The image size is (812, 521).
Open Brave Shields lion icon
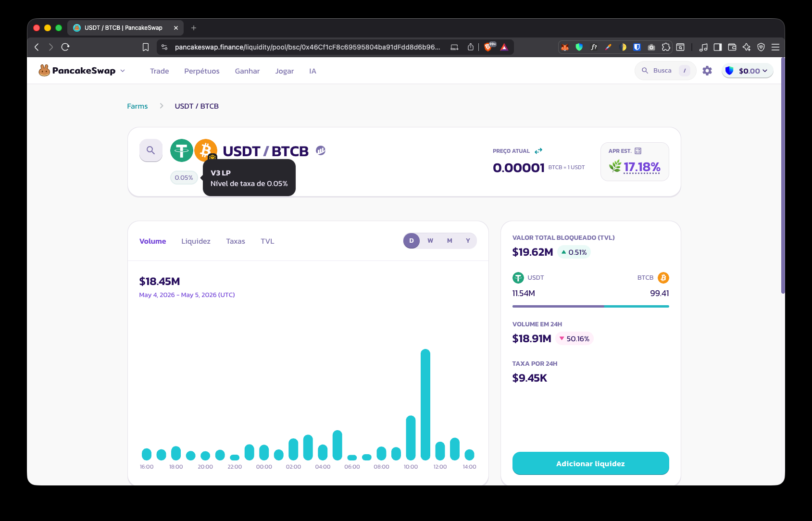(488, 47)
